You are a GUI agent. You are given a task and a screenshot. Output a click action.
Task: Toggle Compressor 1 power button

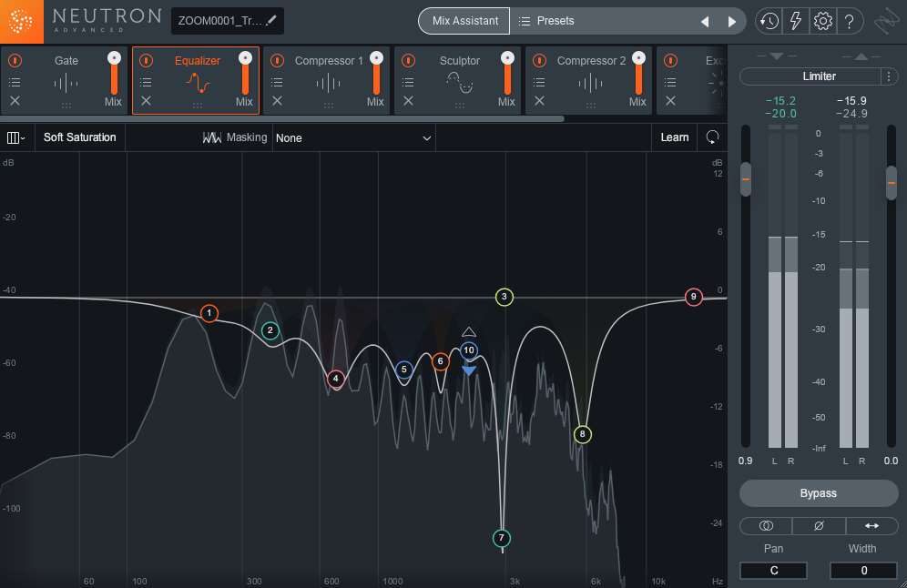pyautogui.click(x=277, y=60)
